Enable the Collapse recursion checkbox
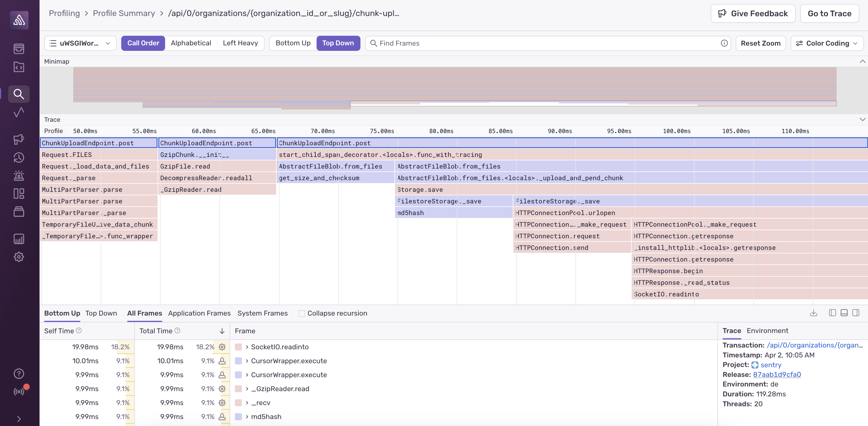The height and width of the screenshot is (426, 868). (x=301, y=313)
